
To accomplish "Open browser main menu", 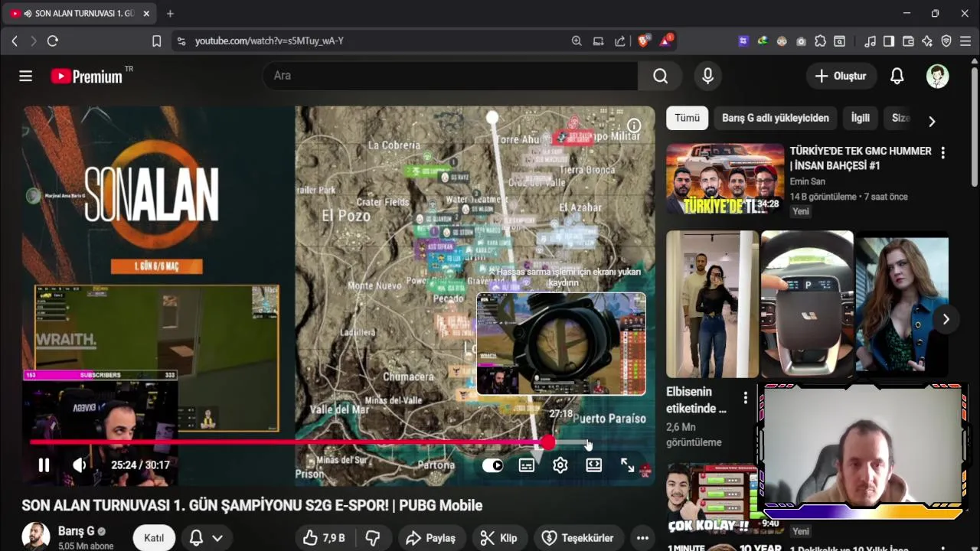I will tap(965, 41).
